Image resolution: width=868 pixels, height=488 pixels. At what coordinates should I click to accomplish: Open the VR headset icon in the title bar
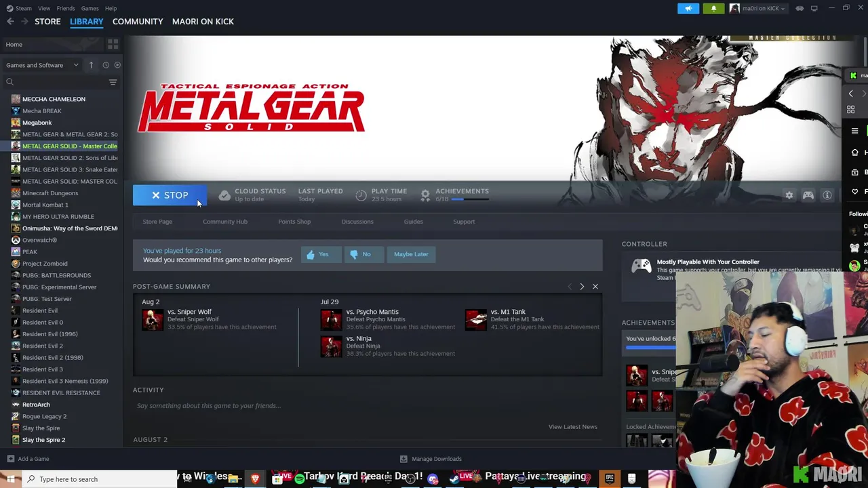tap(800, 8)
